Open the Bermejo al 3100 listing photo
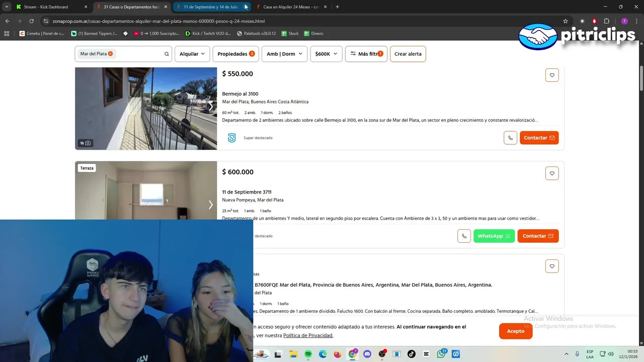Screen dimensions: 644x362 point(146,109)
